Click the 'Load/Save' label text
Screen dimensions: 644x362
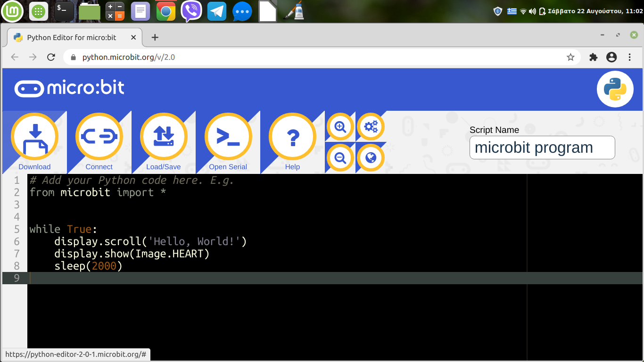click(164, 167)
